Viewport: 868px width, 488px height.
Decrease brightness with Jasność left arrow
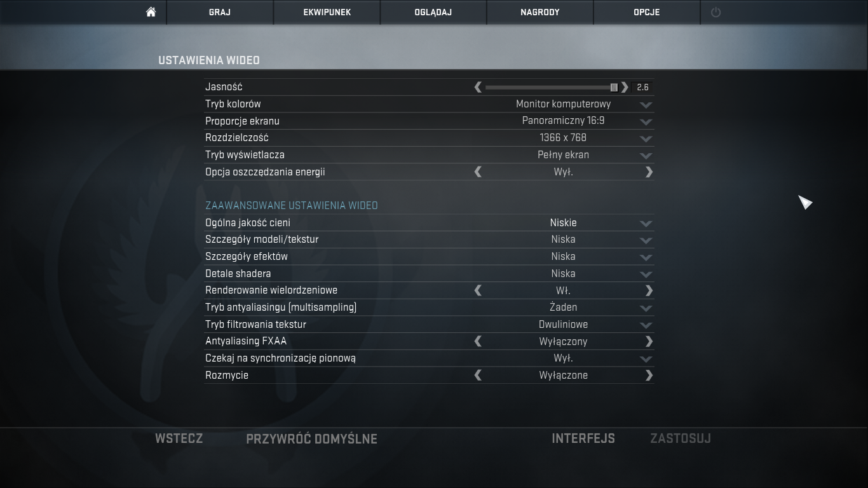(478, 87)
